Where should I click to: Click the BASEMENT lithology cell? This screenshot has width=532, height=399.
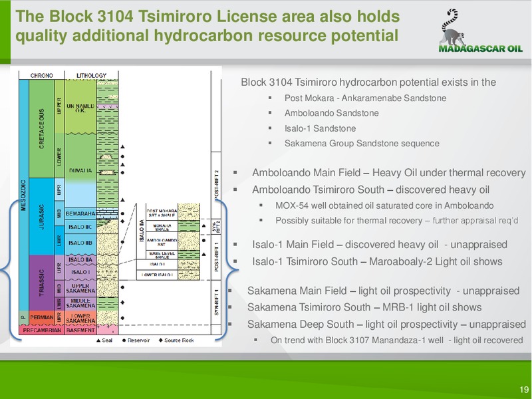[x=80, y=330]
